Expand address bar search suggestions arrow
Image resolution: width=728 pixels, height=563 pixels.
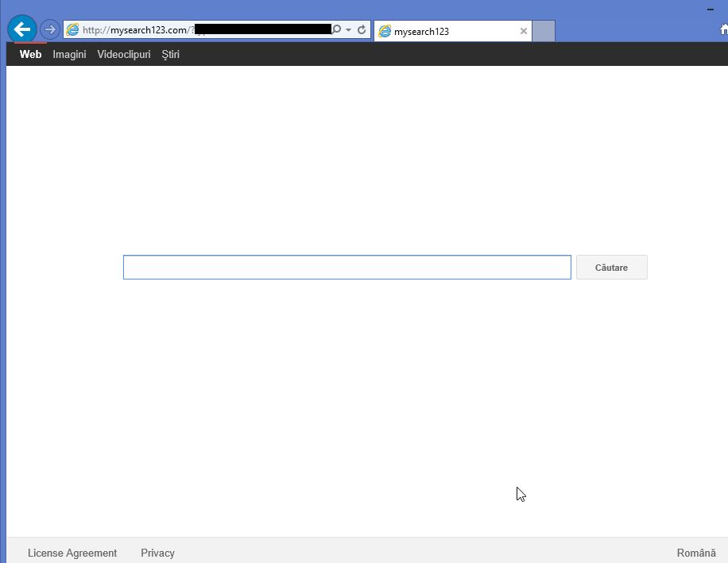coord(348,29)
